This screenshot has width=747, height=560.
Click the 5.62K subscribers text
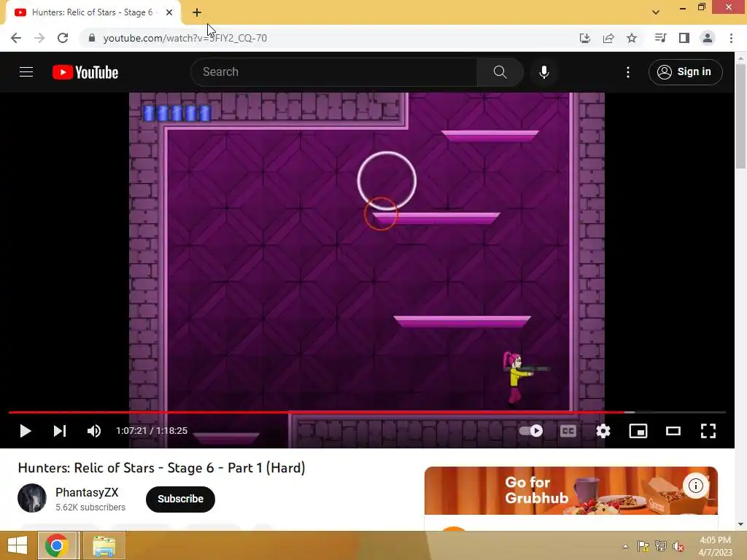90,507
